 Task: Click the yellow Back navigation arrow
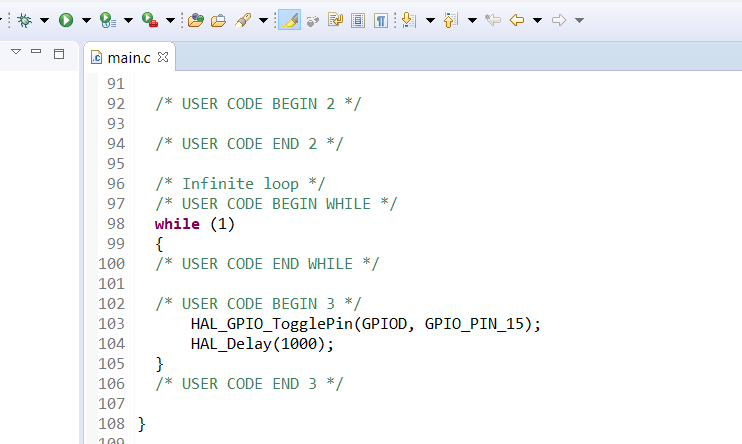coord(517,19)
